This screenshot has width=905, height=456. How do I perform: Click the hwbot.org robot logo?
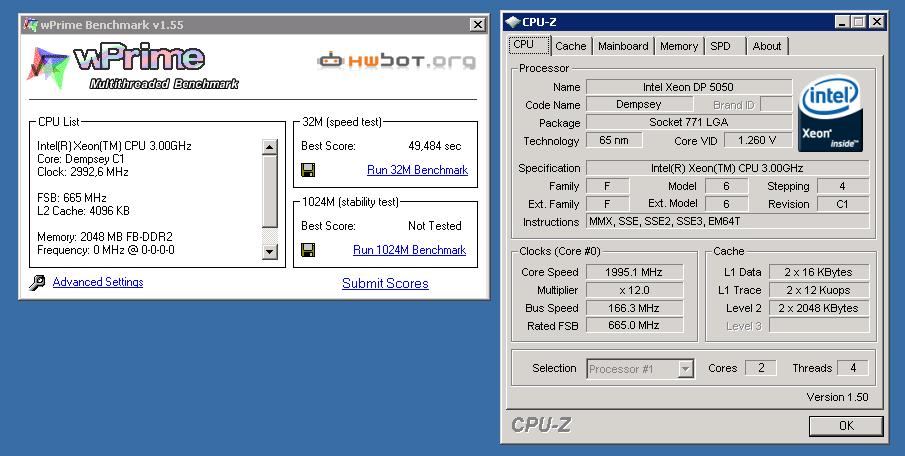[x=397, y=61]
